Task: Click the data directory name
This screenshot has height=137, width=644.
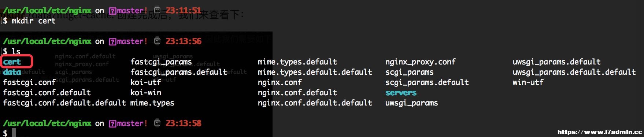Action: (x=12, y=72)
